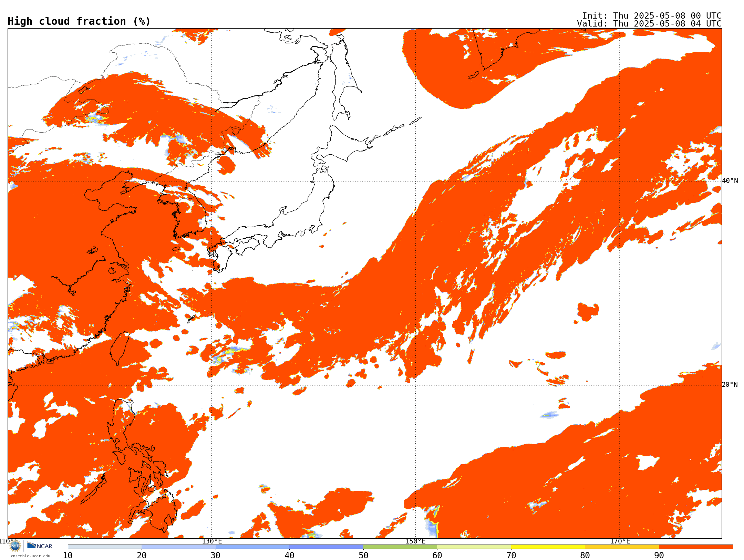Click the 'High cloud fraction (%)' title
Image resolution: width=744 pixels, height=560 pixels.
pyautogui.click(x=79, y=21)
